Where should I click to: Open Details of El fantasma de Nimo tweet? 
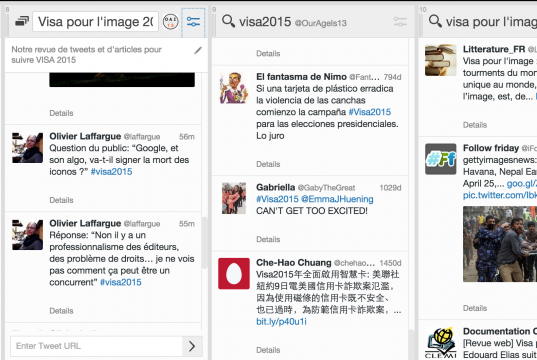268,164
